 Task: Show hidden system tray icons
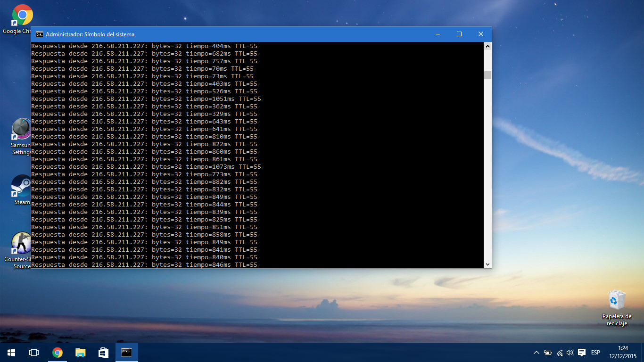point(537,353)
